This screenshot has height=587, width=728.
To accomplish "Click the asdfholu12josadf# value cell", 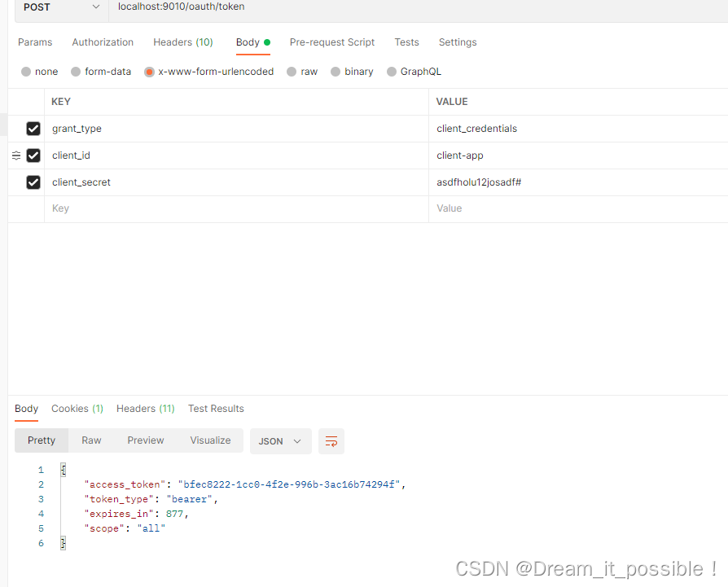I will coord(578,182).
